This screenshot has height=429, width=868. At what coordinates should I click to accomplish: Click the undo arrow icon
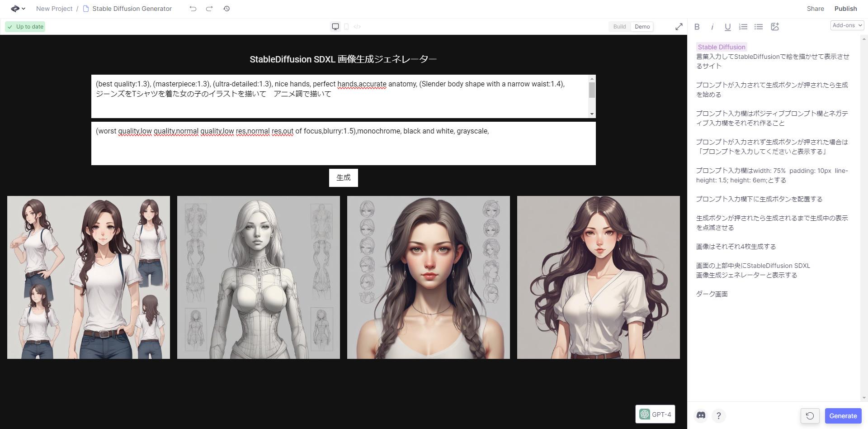click(193, 9)
